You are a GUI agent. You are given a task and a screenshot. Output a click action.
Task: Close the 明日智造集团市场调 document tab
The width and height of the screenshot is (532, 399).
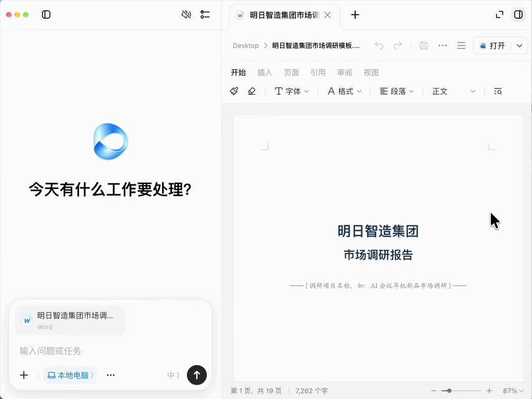pos(328,15)
